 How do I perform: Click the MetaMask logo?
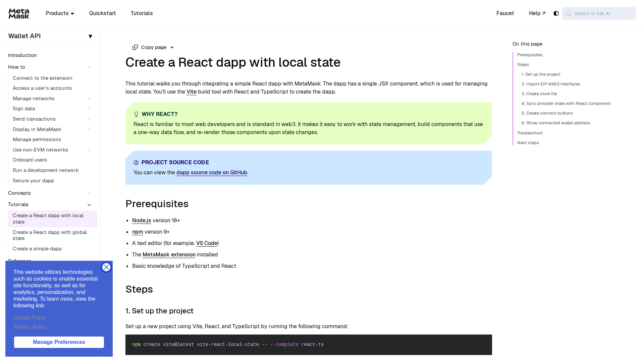tap(19, 13)
